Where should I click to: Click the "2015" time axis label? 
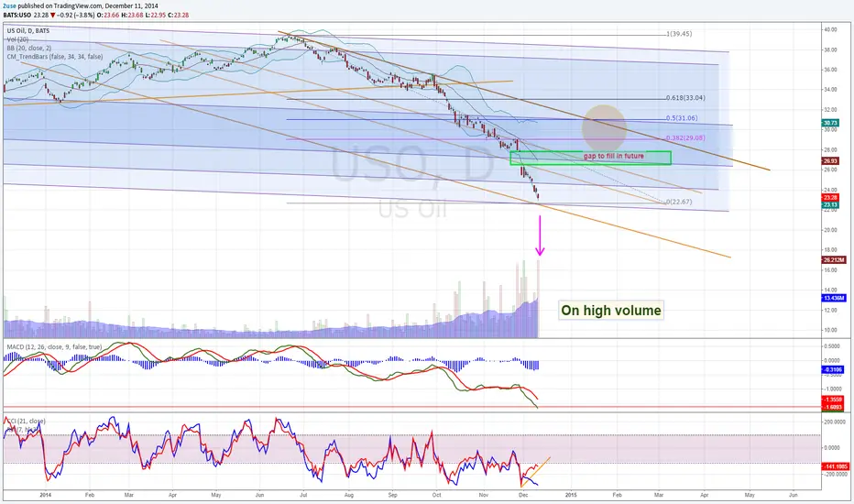pyautogui.click(x=571, y=495)
